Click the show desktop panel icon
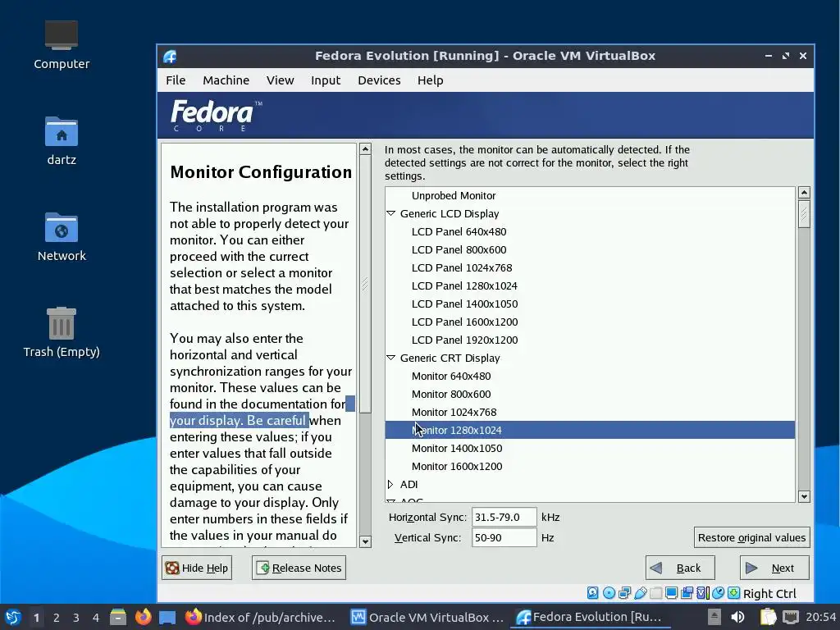 (167, 617)
